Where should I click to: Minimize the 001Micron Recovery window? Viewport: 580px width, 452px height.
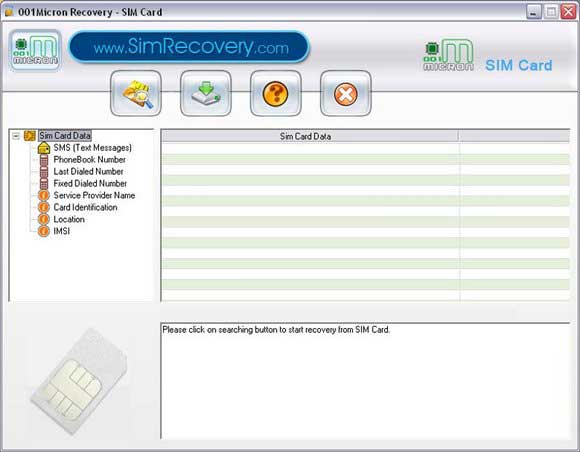pos(533,12)
